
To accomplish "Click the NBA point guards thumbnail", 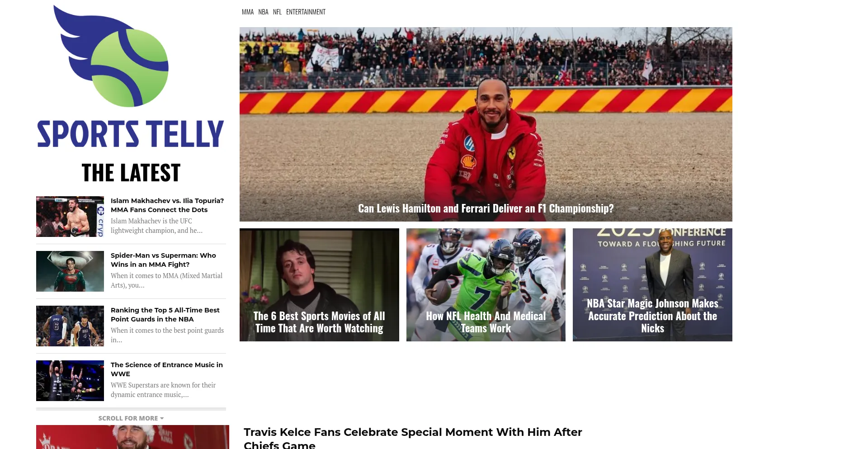I will [70, 326].
